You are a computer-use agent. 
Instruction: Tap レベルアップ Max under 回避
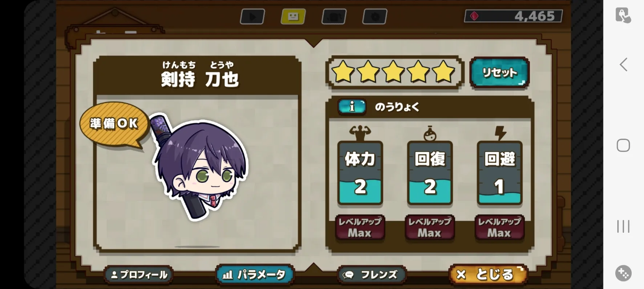[499, 228]
